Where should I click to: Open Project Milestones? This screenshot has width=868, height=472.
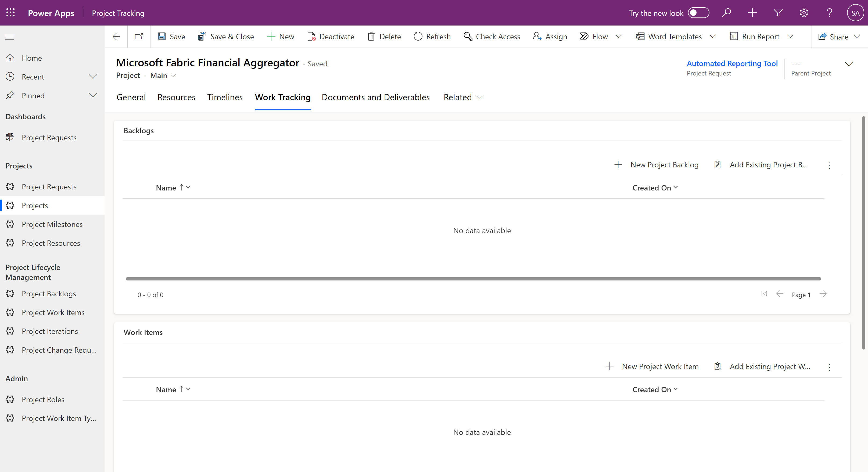53,224
